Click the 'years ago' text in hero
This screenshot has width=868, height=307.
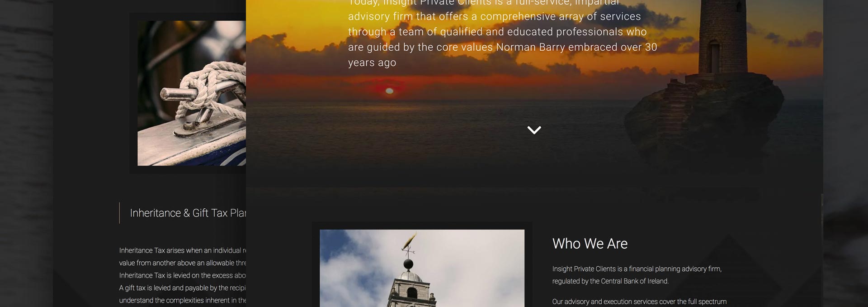click(x=372, y=63)
